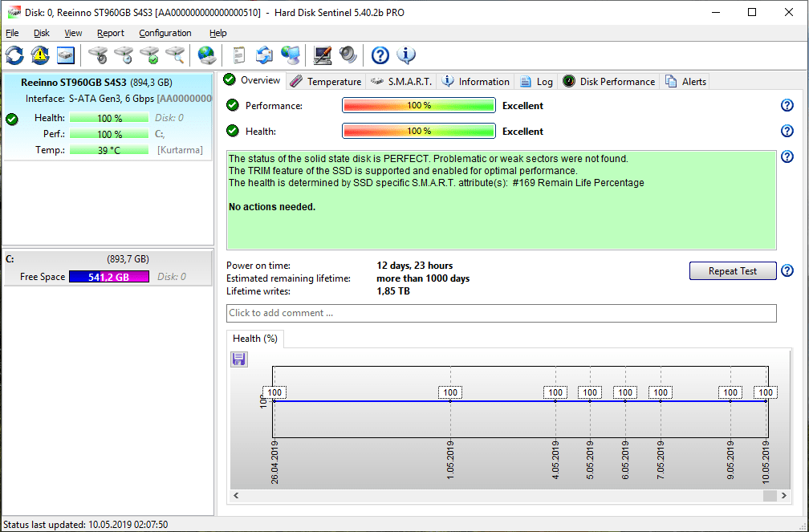Open the File menu
Viewport: 809px width, 532px height.
12,33
